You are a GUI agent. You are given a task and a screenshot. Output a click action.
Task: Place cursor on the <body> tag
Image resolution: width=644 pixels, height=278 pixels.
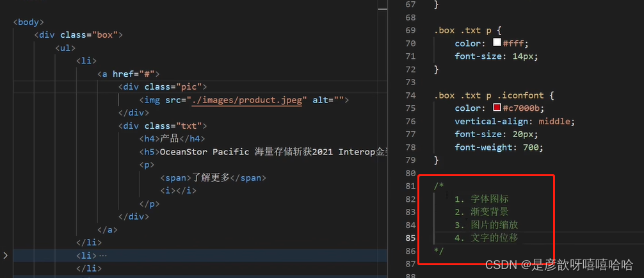coord(28,22)
